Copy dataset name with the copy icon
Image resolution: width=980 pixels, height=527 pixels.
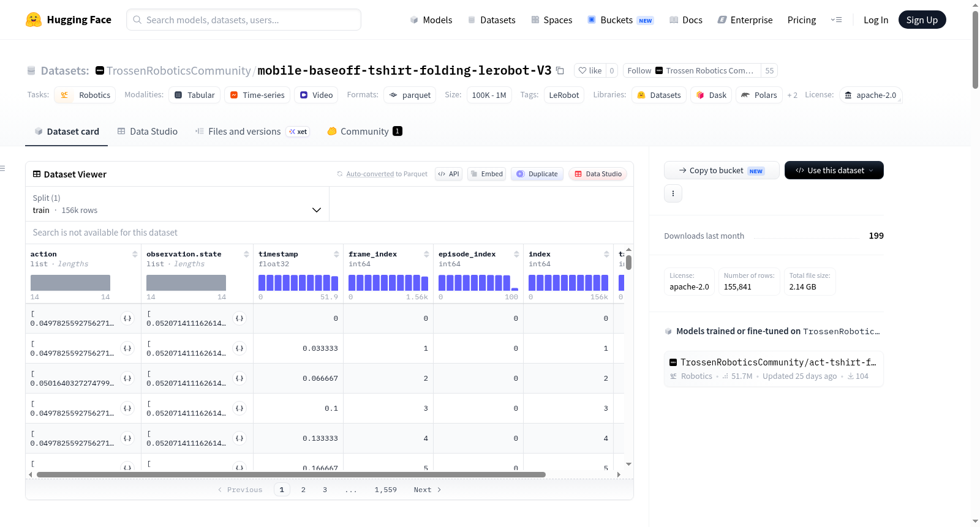pos(560,70)
